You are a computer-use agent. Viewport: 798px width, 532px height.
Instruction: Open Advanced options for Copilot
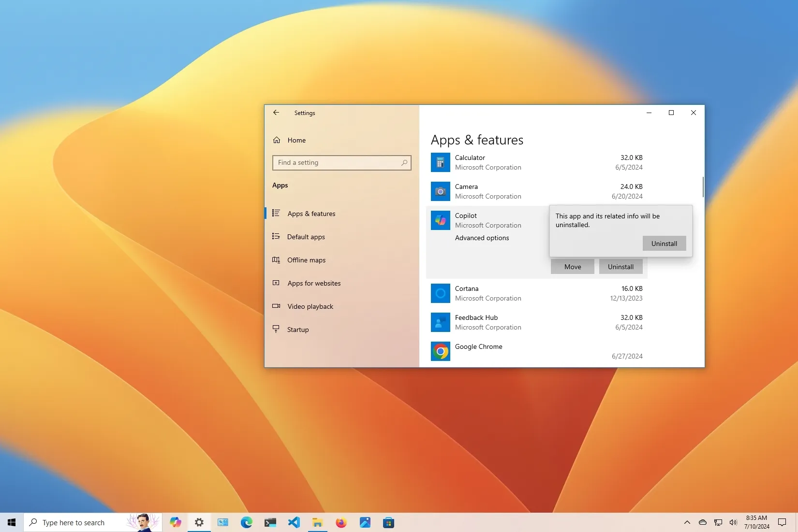pyautogui.click(x=482, y=238)
